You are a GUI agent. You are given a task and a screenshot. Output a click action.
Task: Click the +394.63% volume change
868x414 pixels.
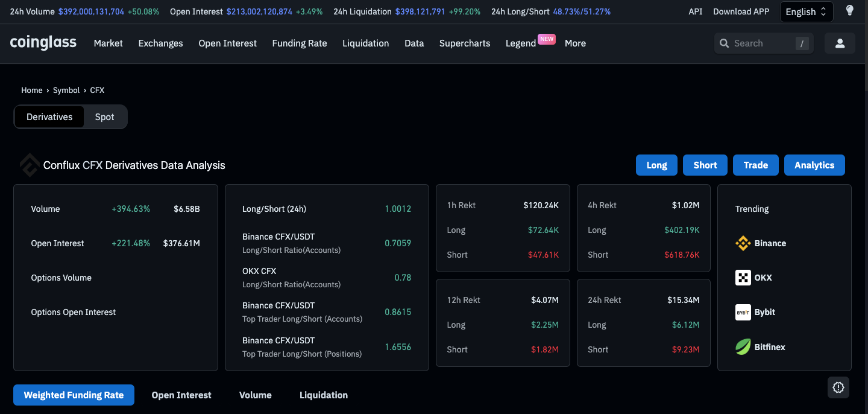coord(131,209)
